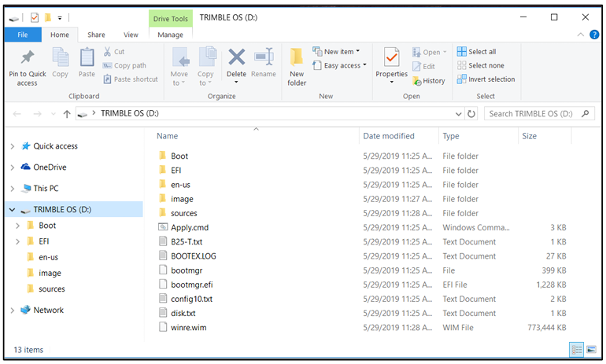Click the Drive Tools contextual tab

coord(171,19)
